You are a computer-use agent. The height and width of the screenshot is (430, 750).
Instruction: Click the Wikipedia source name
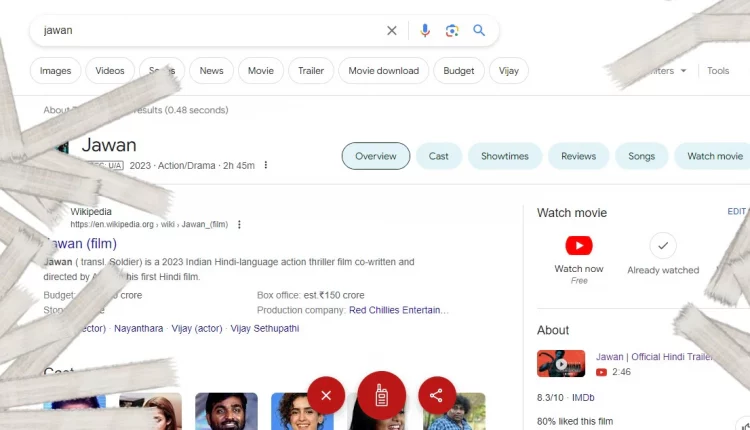(x=91, y=211)
